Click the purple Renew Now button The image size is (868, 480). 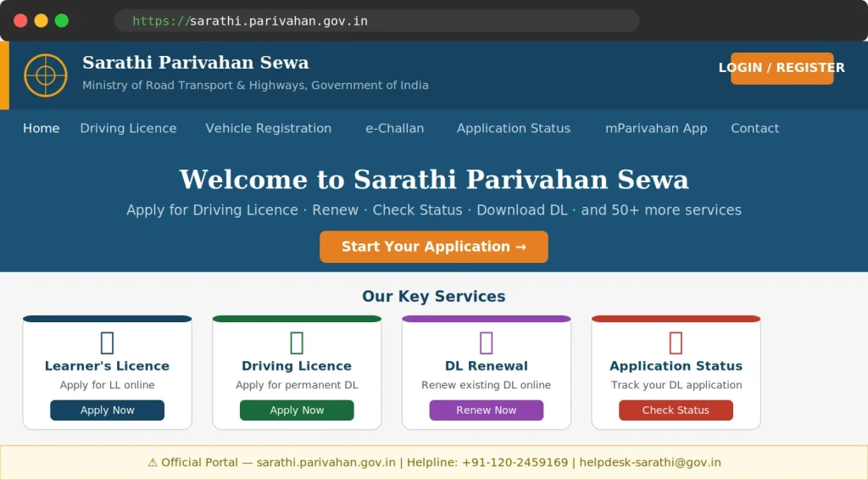486,410
